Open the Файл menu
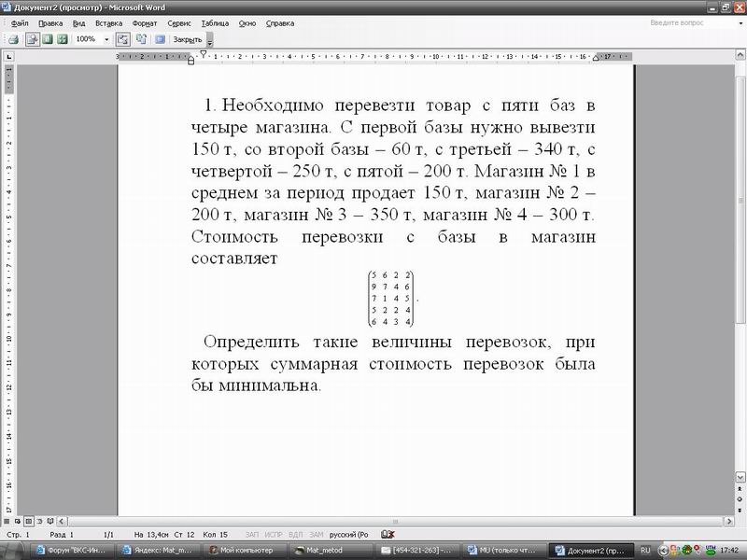The height and width of the screenshot is (560, 747). [20, 23]
